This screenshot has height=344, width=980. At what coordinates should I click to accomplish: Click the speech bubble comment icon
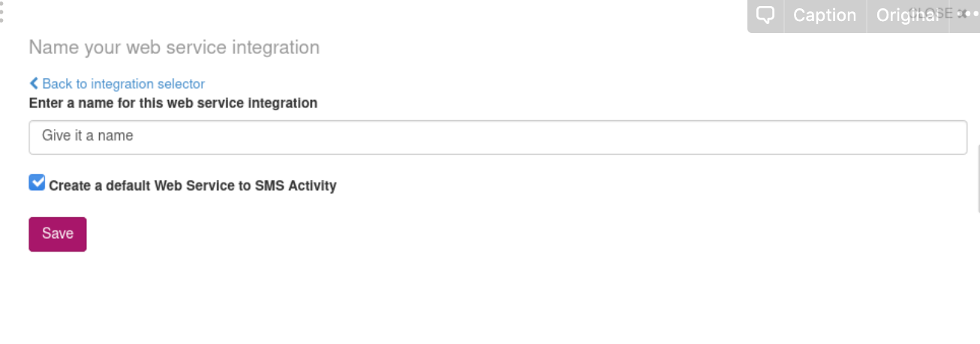(x=765, y=15)
